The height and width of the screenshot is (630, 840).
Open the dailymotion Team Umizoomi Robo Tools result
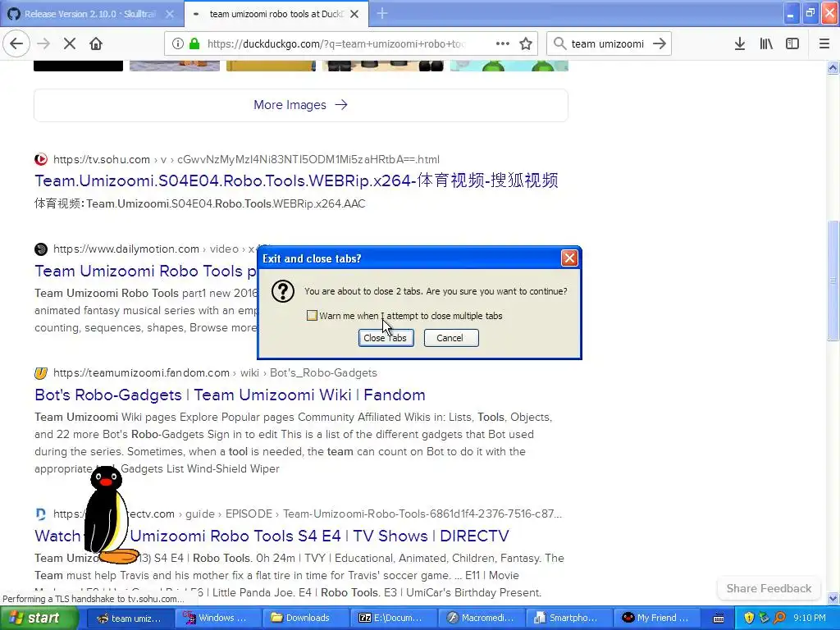point(146,271)
